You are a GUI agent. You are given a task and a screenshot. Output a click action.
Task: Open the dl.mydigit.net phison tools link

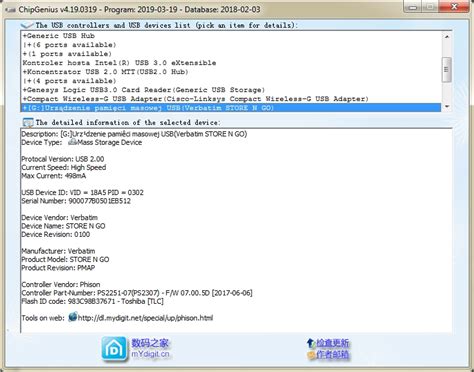click(145, 318)
